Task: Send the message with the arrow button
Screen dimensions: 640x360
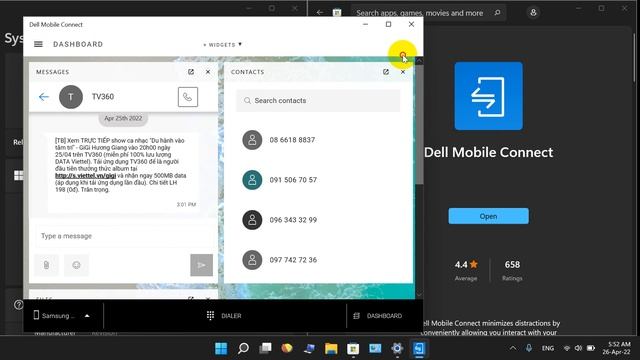Action: pos(201,265)
